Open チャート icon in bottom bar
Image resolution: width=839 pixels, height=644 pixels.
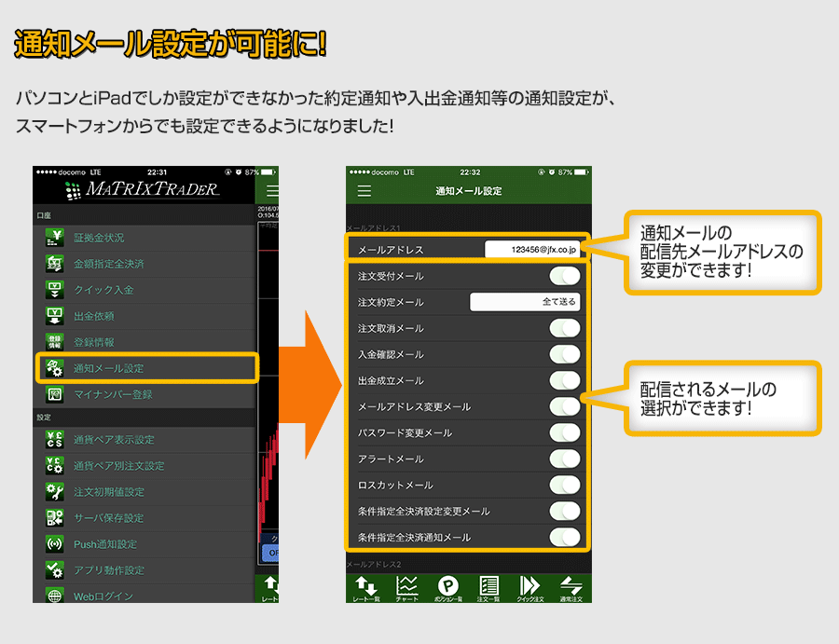pos(407,588)
